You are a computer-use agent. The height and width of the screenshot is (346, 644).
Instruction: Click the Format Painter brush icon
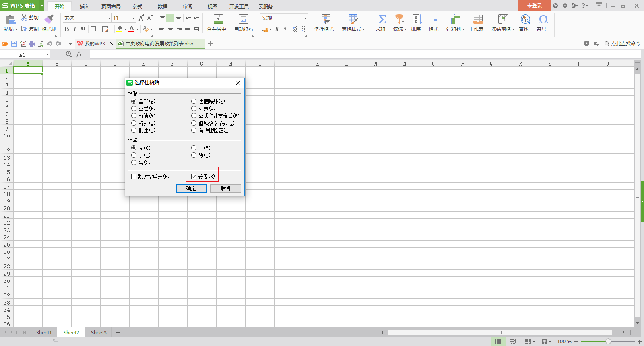tap(49, 19)
